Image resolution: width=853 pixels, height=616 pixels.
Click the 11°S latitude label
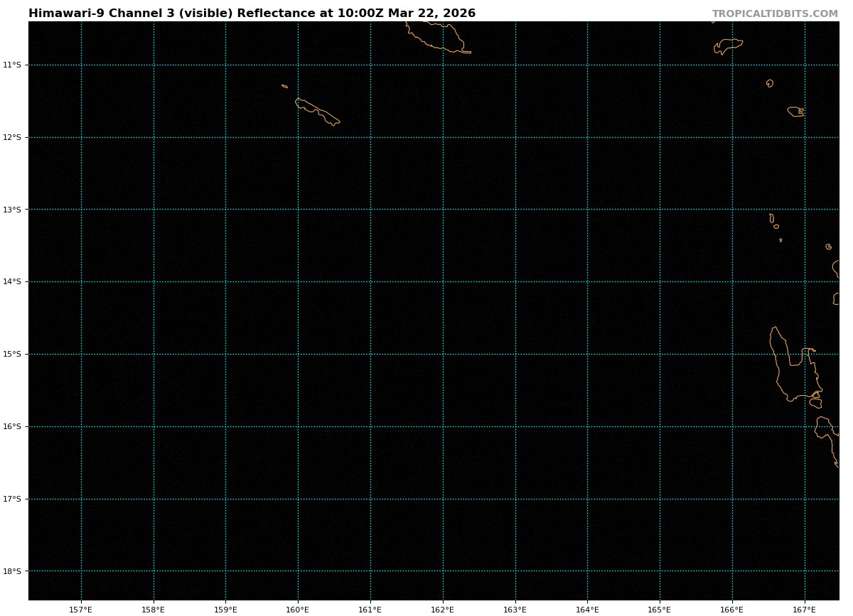pyautogui.click(x=12, y=65)
